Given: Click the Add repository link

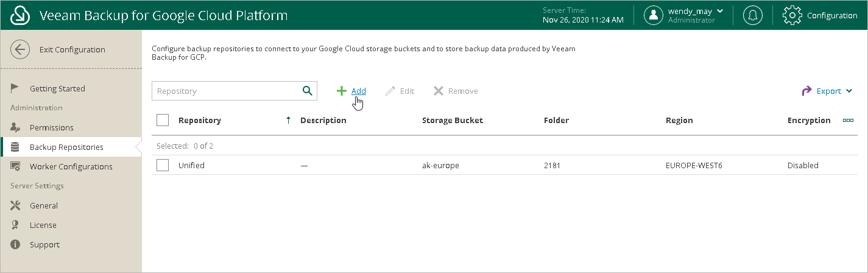Looking at the screenshot, I should pyautogui.click(x=359, y=91).
